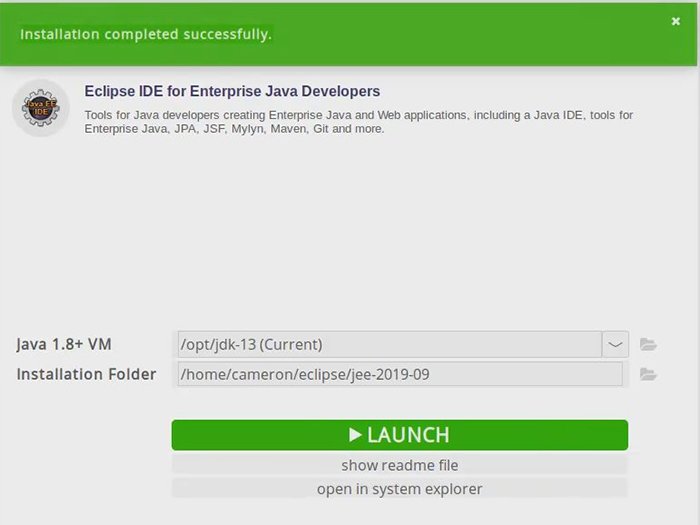Click the Installation Folder label
Image resolution: width=700 pixels, height=525 pixels.
click(86, 375)
